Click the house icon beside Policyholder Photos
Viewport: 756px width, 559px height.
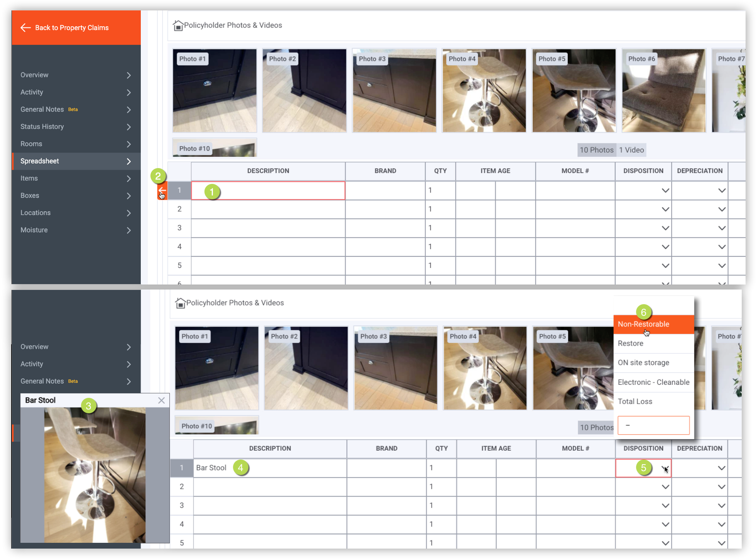[x=178, y=25]
